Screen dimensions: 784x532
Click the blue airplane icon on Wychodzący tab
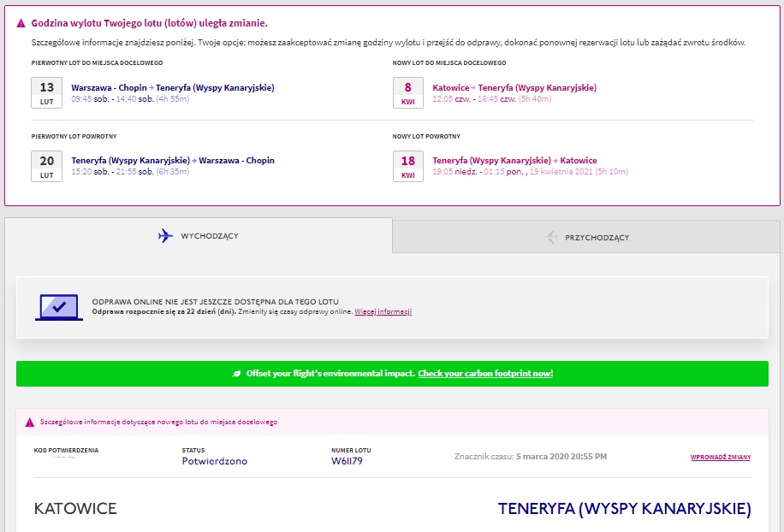click(x=165, y=236)
